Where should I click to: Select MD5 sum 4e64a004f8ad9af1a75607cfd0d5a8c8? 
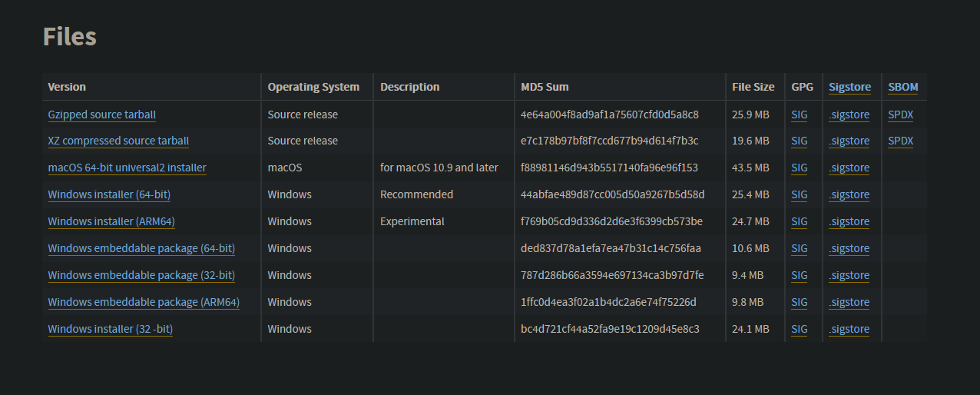click(610, 115)
